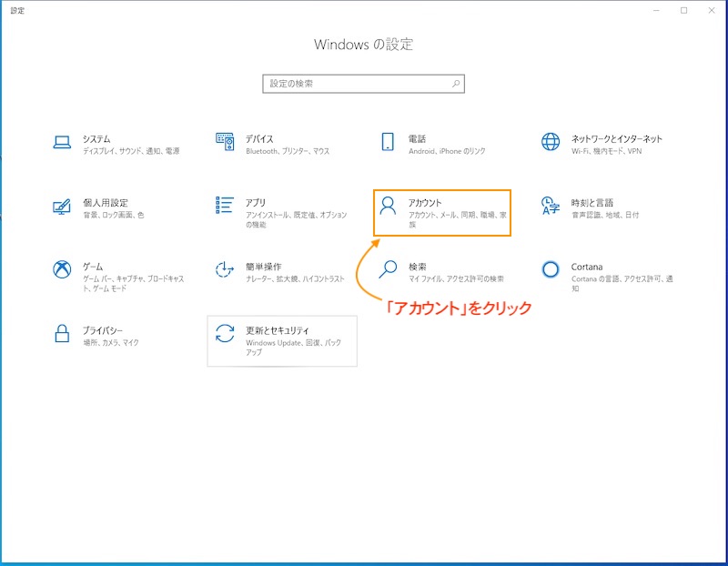Maximize the 設定 window
Image resolution: width=728 pixels, height=566 pixels.
click(x=684, y=10)
